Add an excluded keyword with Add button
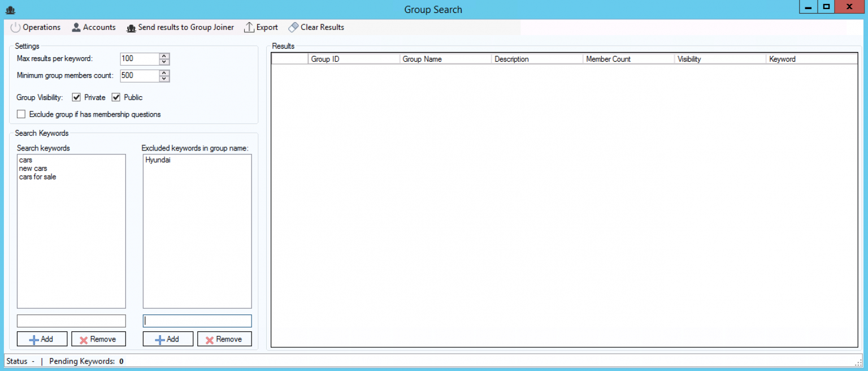 coord(168,339)
